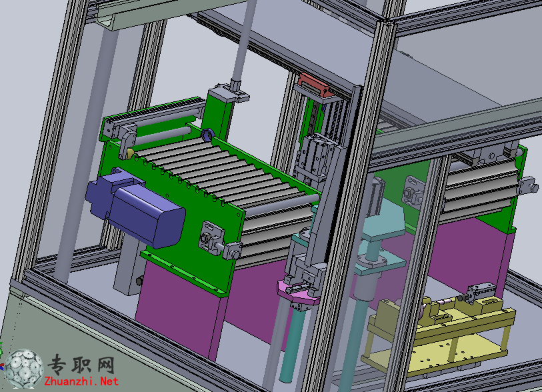The image size is (542, 392).
Task: Click the tan roller end cap on the left conveyor
Action: (130, 153)
